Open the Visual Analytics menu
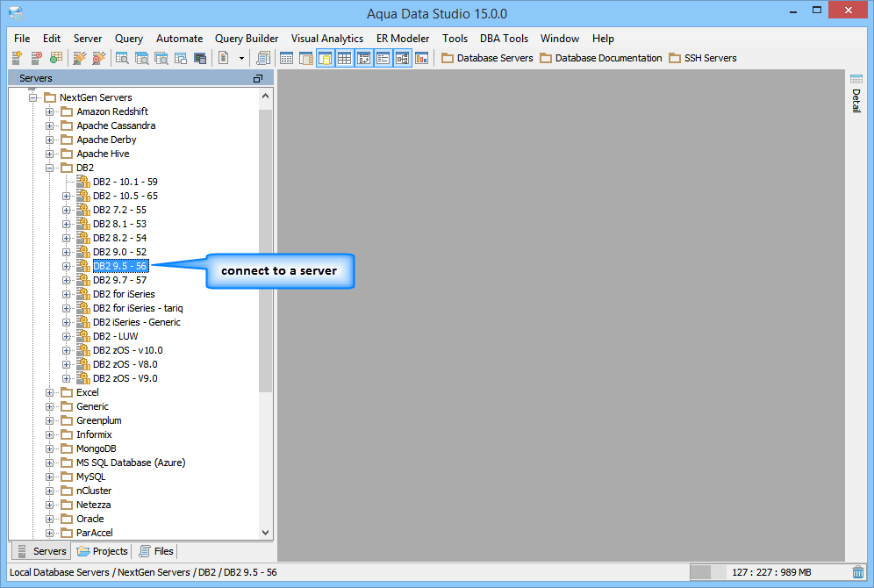The width and height of the screenshot is (874, 588). click(327, 39)
